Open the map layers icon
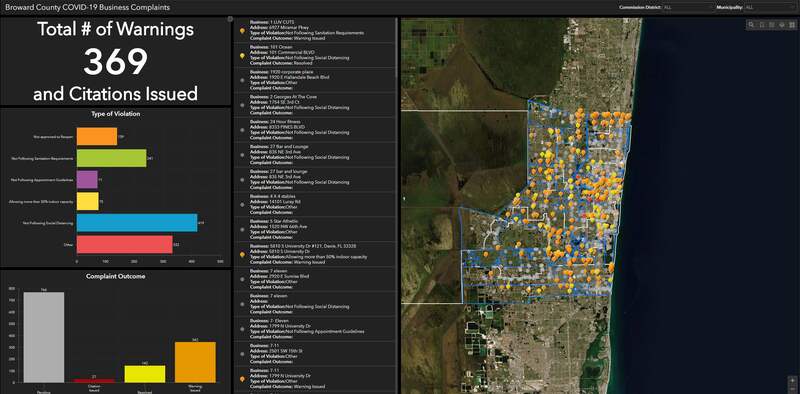This screenshot has height=394, width=800. [x=782, y=24]
